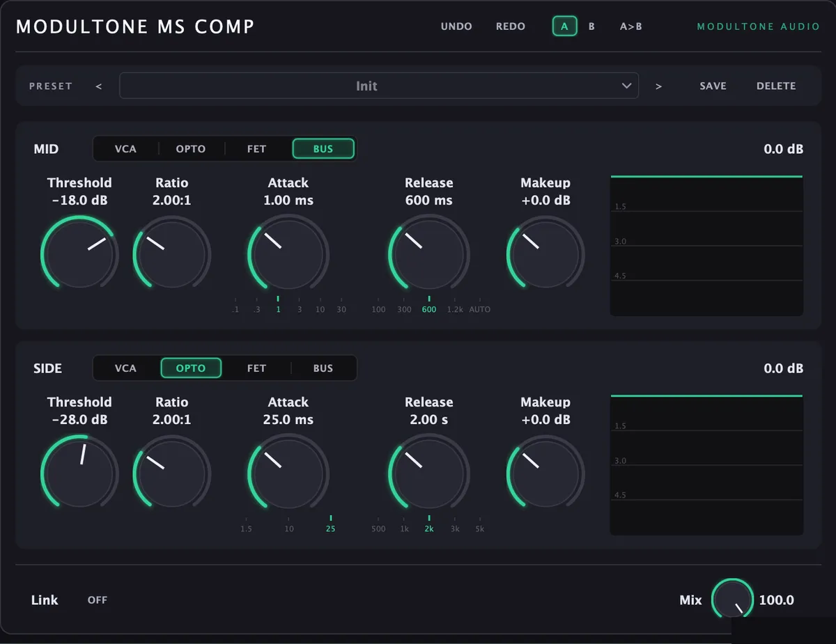Screen dimensions: 836x644
Task: Click the Mix value 100.0
Action: pyautogui.click(x=776, y=600)
